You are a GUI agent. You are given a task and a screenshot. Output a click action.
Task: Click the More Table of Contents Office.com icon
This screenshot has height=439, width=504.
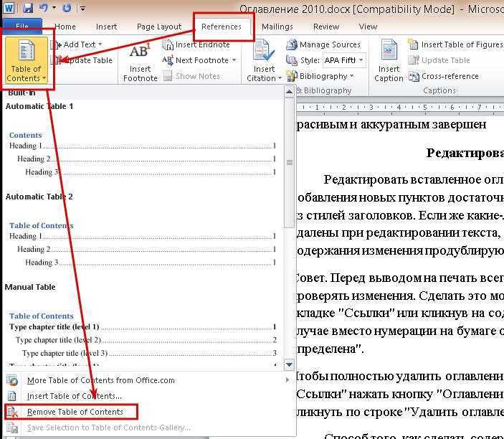(x=12, y=380)
